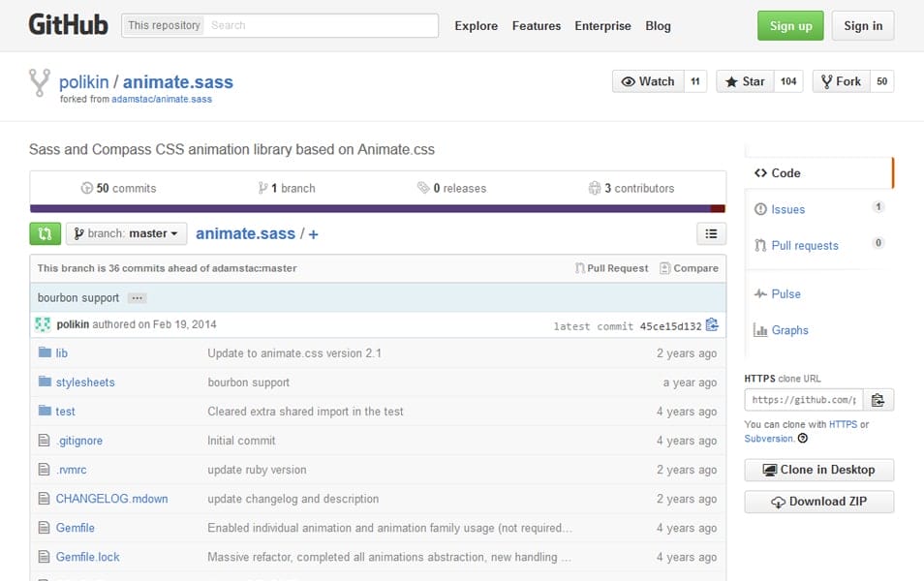Image resolution: width=924 pixels, height=581 pixels.
Task: Select Explore in the top navigation
Action: pyautogui.click(x=476, y=26)
